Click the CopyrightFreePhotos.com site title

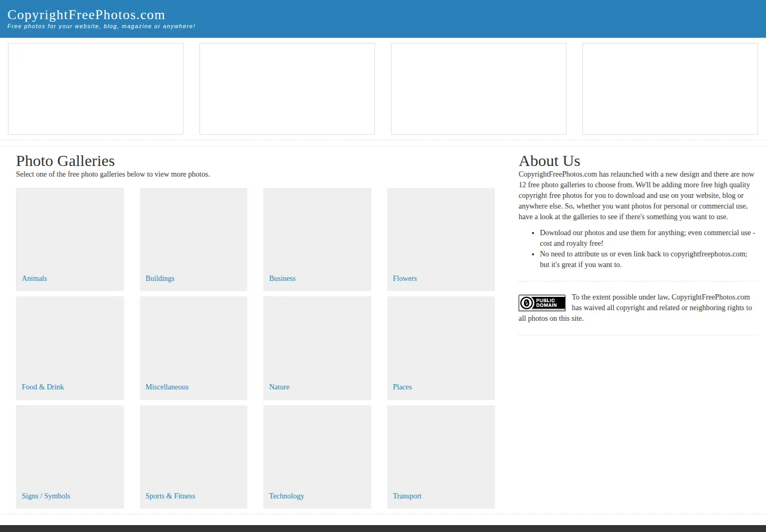pyautogui.click(x=86, y=15)
